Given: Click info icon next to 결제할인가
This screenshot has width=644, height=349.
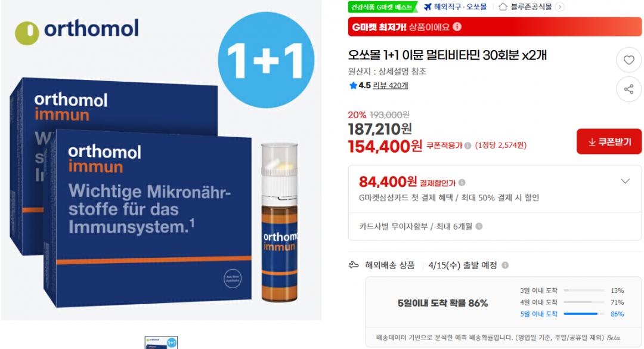Looking at the screenshot, I should (x=462, y=183).
